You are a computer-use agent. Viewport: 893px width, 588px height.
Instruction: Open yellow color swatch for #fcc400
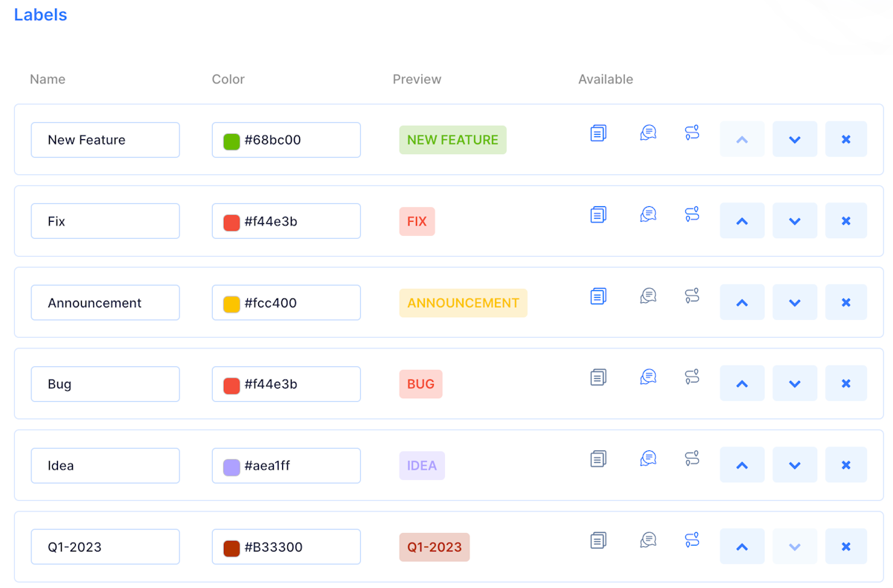[x=231, y=303]
